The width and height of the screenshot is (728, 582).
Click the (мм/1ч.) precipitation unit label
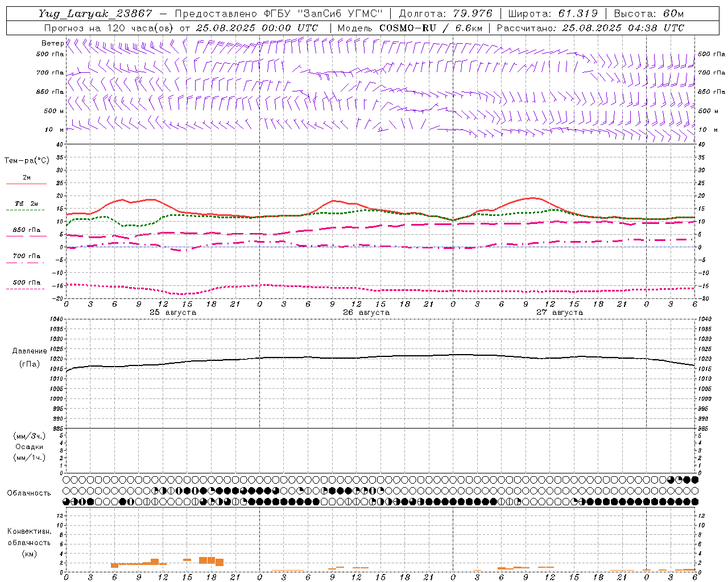tap(30, 458)
